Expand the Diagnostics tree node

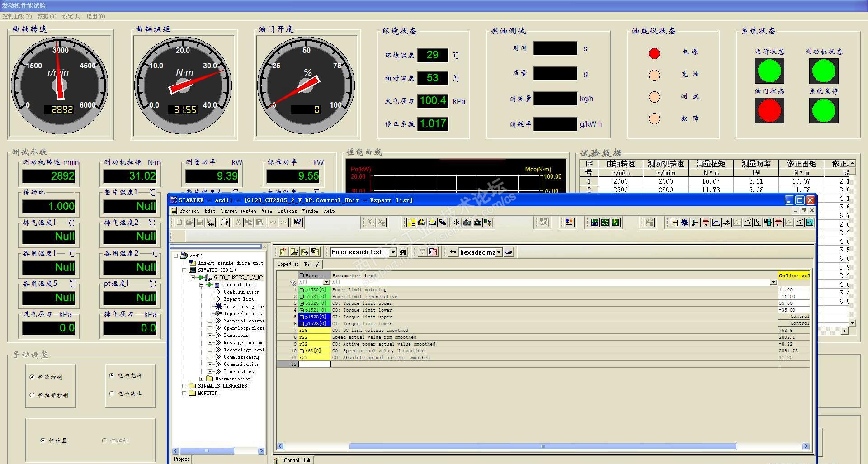(x=210, y=372)
